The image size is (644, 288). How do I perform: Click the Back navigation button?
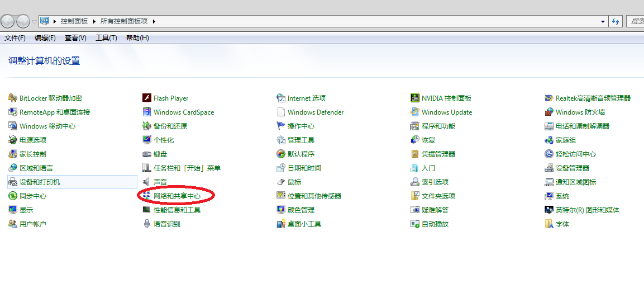[x=8, y=21]
